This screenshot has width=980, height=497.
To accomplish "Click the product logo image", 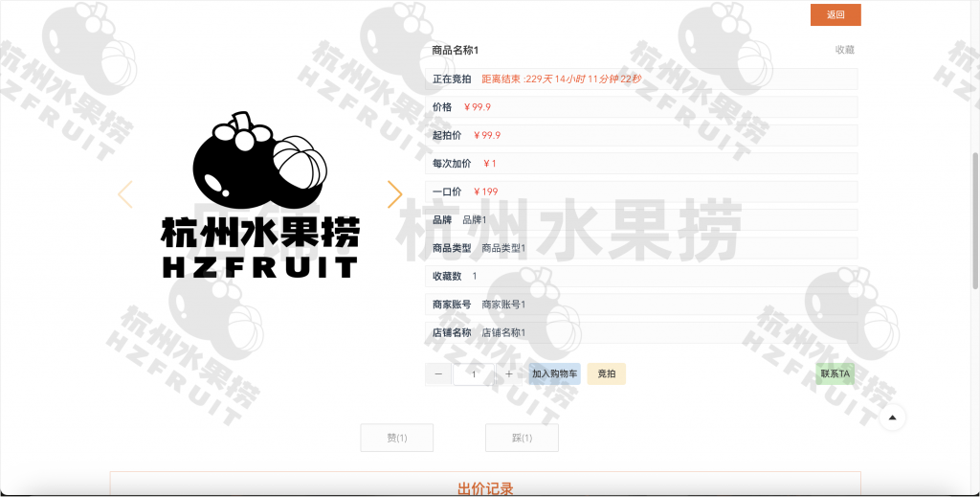I will click(x=260, y=194).
